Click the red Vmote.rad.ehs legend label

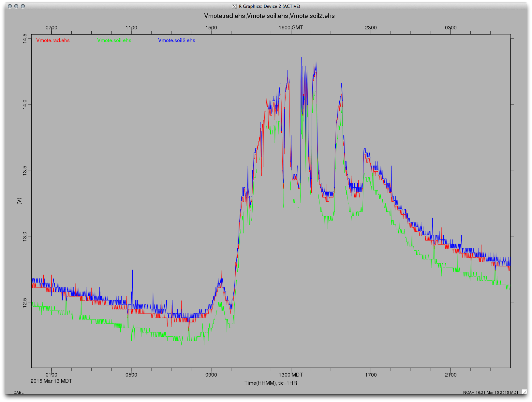[53, 40]
